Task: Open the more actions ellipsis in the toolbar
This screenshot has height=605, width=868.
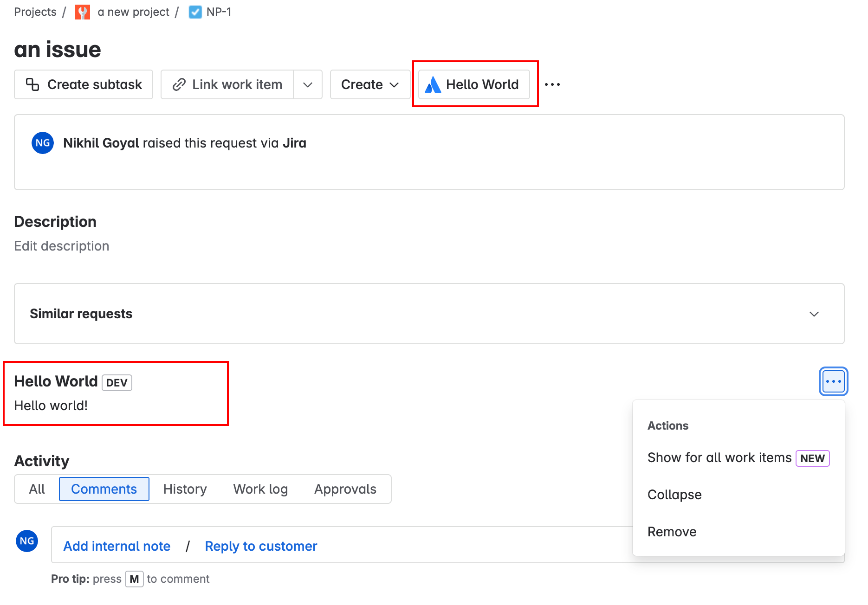Action: [552, 84]
